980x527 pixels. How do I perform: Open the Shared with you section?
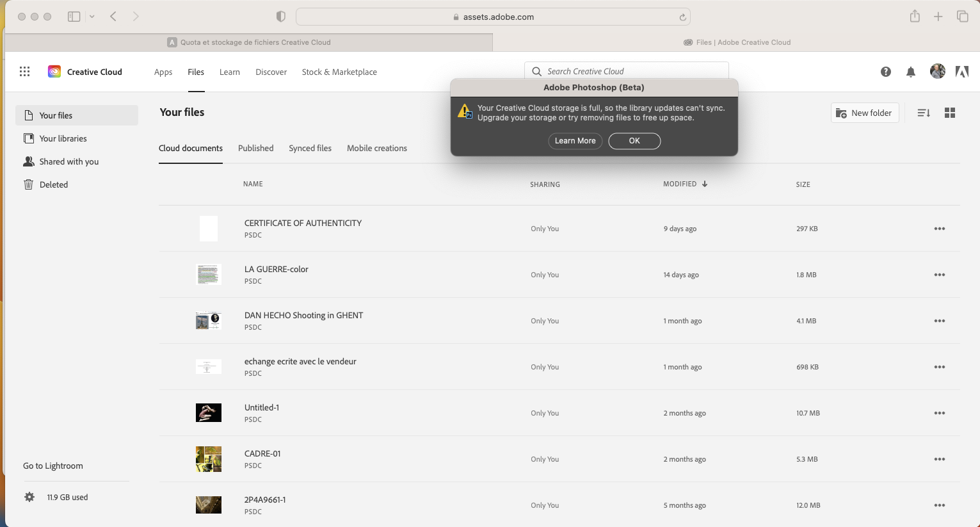69,161
